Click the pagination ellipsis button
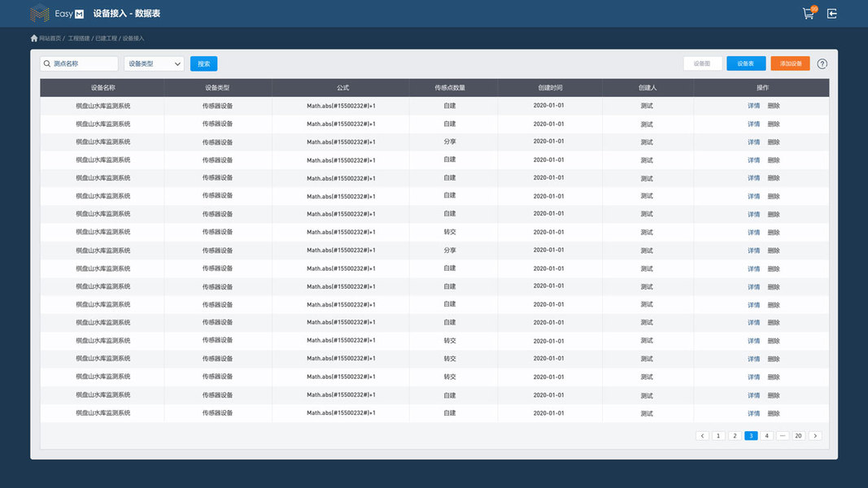The image size is (868, 488). (x=783, y=436)
